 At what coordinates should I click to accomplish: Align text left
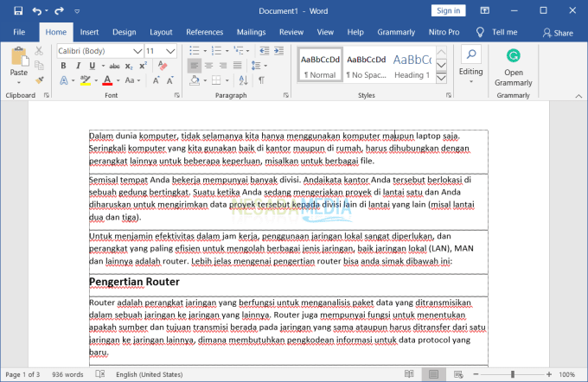point(195,66)
